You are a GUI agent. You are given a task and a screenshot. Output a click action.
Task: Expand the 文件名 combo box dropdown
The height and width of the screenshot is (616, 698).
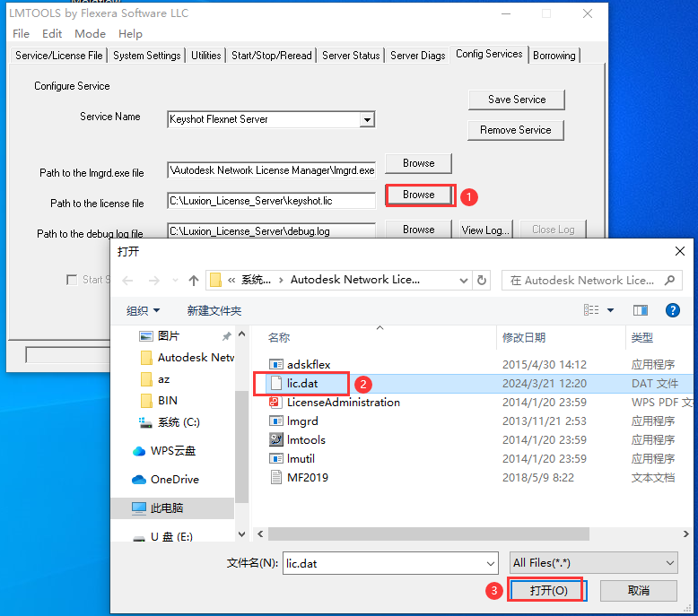[491, 563]
